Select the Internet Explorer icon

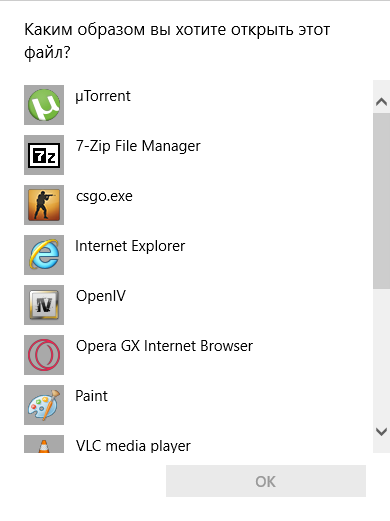44,255
